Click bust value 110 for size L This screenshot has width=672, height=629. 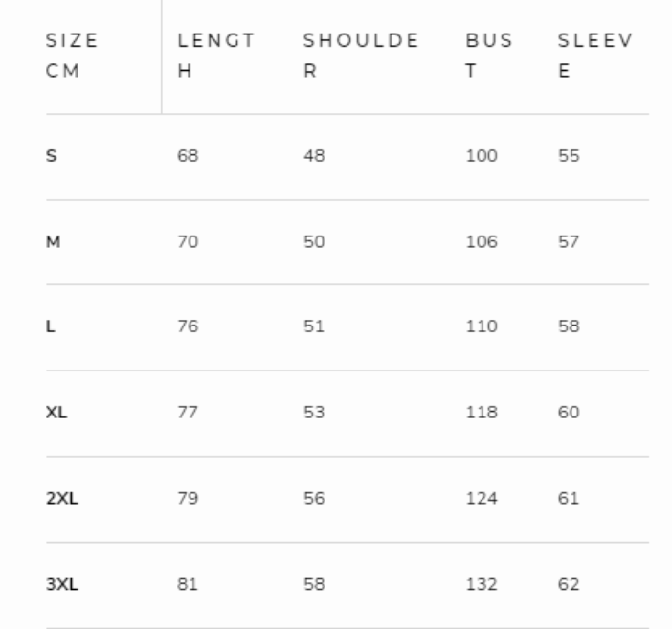(x=483, y=327)
